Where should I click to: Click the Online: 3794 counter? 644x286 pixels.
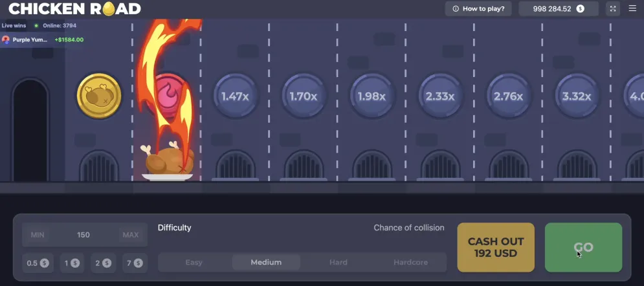point(60,25)
